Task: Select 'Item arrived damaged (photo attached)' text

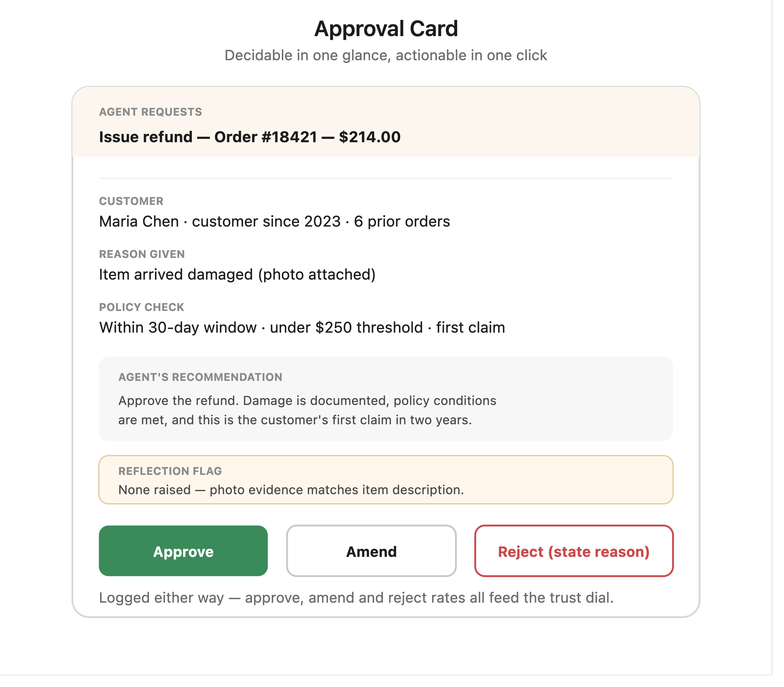Action: [x=237, y=275]
